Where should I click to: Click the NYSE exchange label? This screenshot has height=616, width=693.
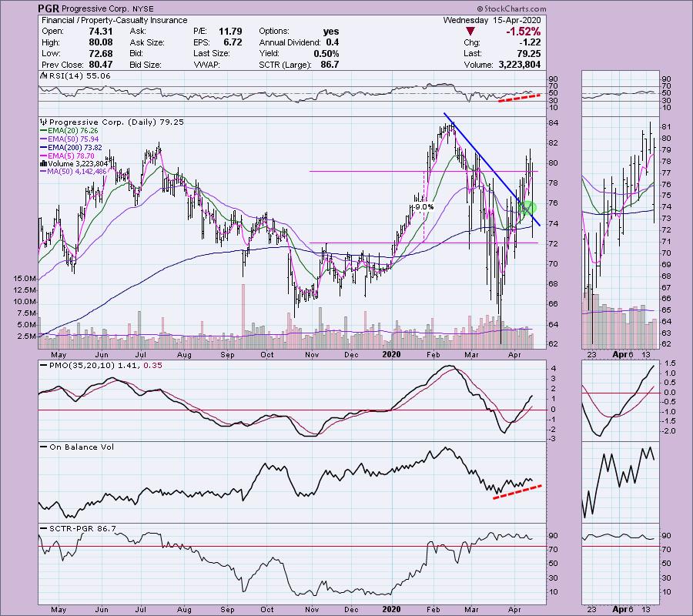(x=142, y=8)
